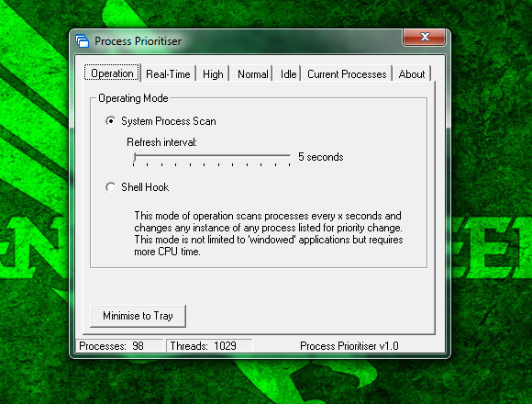Click the Shell Hook label text
Image resolution: width=532 pixels, height=404 pixels.
click(145, 187)
